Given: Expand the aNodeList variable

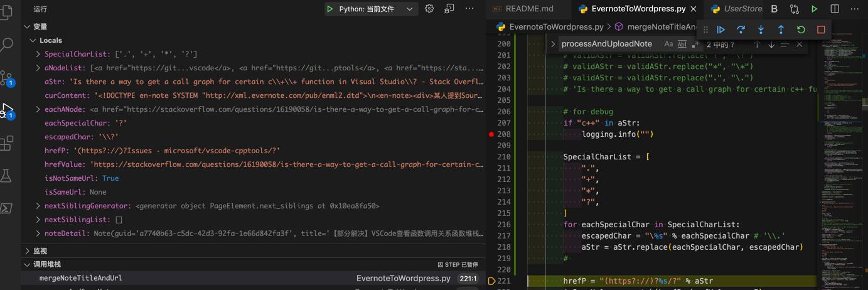Looking at the screenshot, I should tap(38, 68).
